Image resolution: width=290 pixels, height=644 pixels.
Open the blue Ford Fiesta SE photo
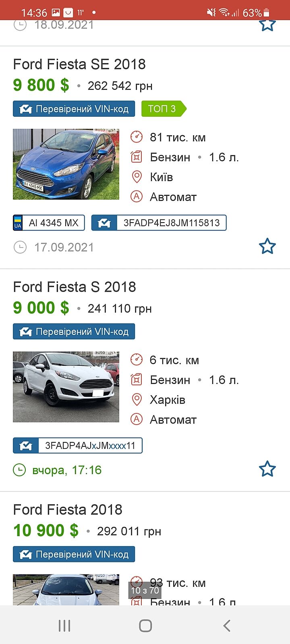pos(66,164)
